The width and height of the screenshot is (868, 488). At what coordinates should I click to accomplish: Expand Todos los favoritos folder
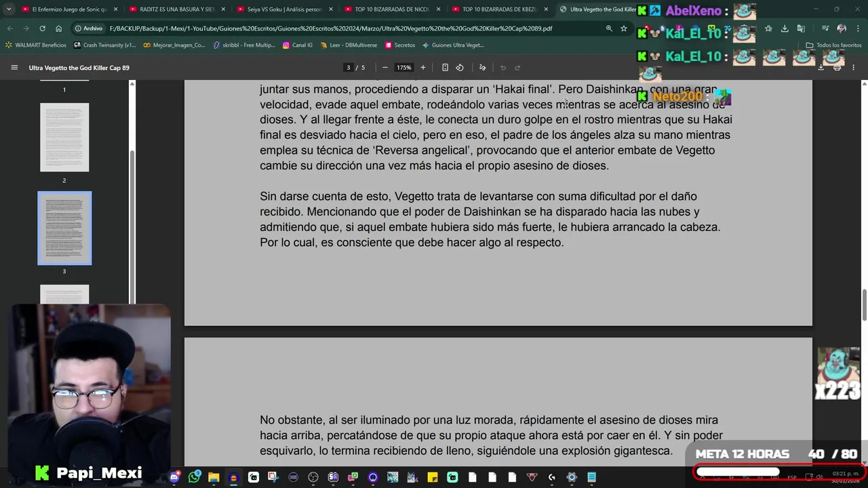pyautogui.click(x=833, y=45)
